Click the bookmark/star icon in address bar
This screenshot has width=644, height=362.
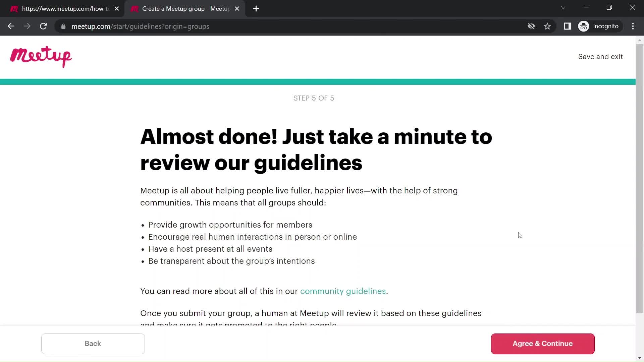548,26
